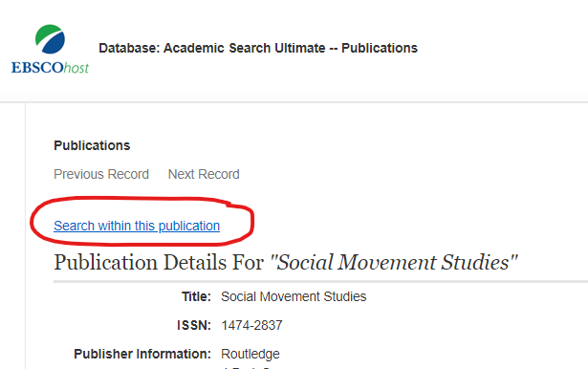Click the bold Publications section heading
Screen dimensions: 588x369
coord(92,145)
